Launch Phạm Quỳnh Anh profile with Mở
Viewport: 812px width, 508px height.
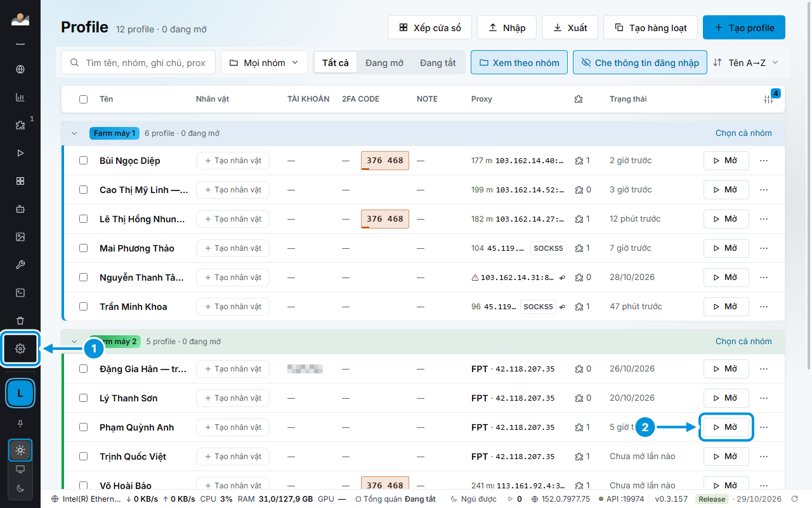726,427
